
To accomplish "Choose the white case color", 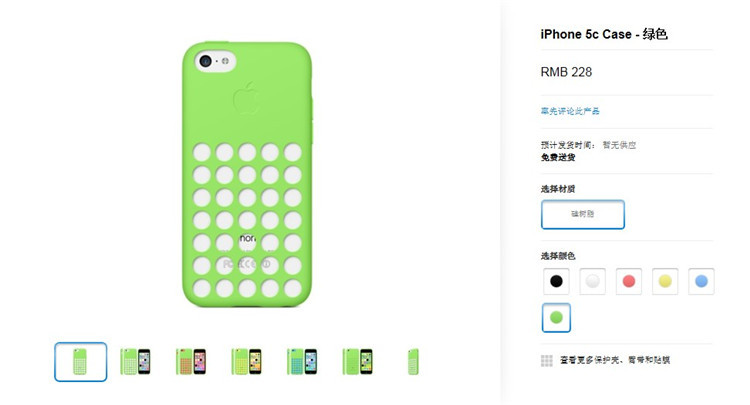I will 593,281.
